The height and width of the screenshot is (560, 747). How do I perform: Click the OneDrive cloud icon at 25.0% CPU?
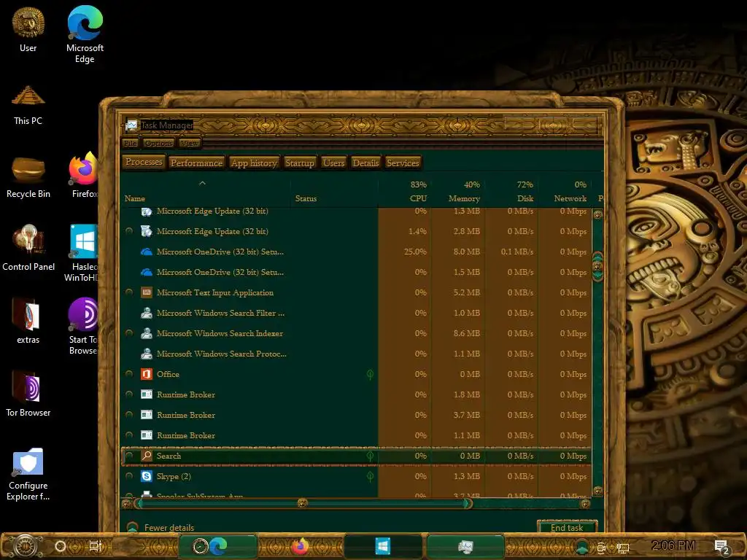tap(146, 252)
